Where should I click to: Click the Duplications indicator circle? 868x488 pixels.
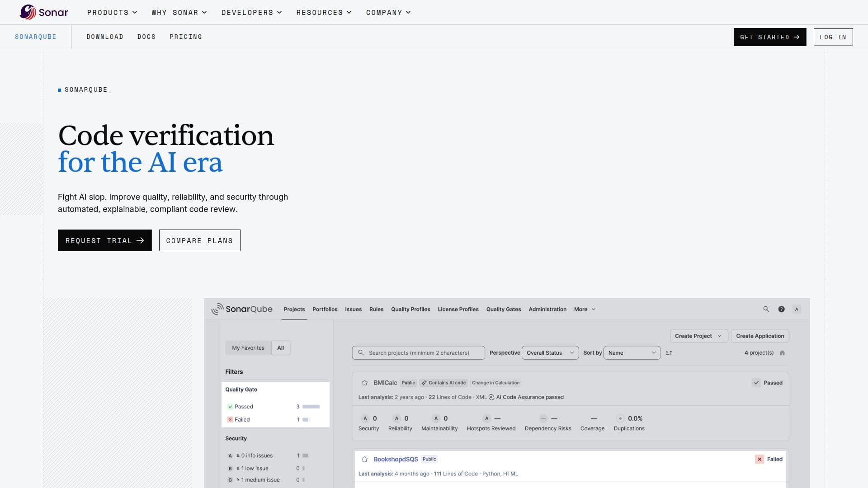pos(620,418)
